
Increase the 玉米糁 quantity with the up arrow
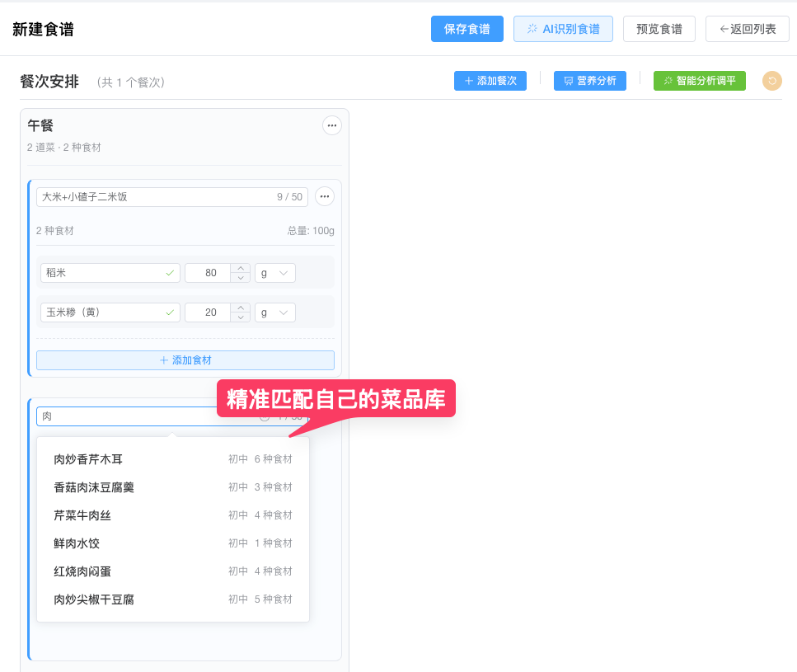240,308
